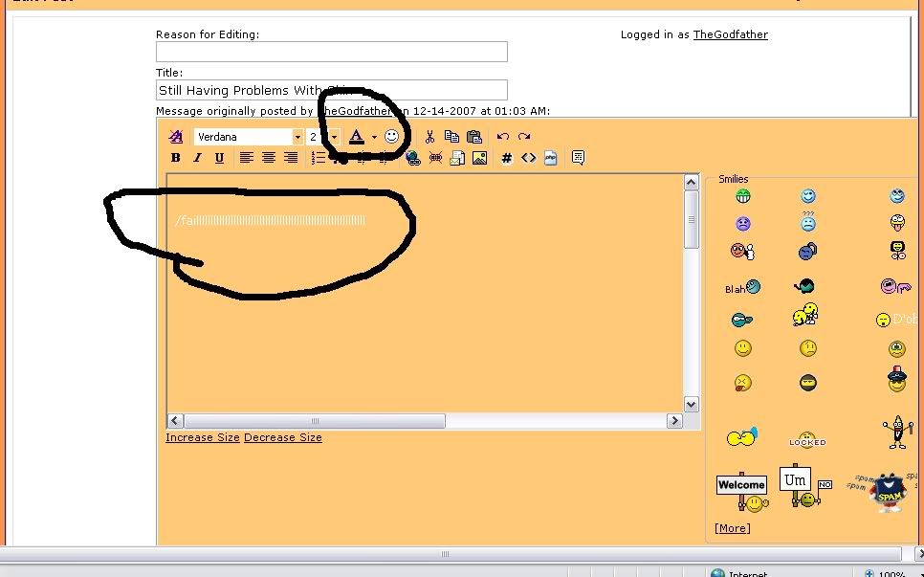Toggle bold formatting in the editor toolbar

point(175,158)
